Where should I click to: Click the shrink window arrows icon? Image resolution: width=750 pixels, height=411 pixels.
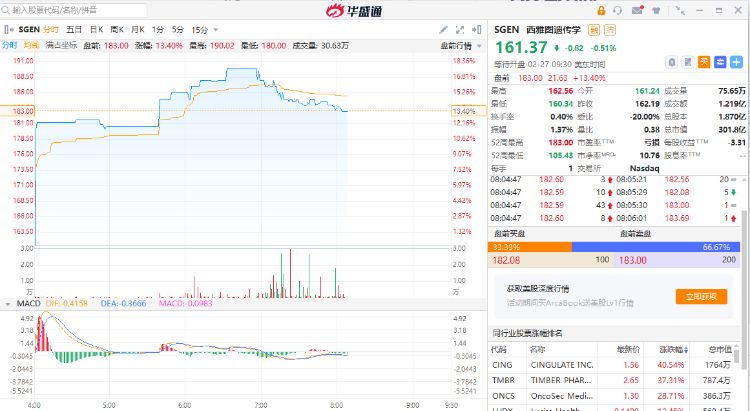point(680,11)
